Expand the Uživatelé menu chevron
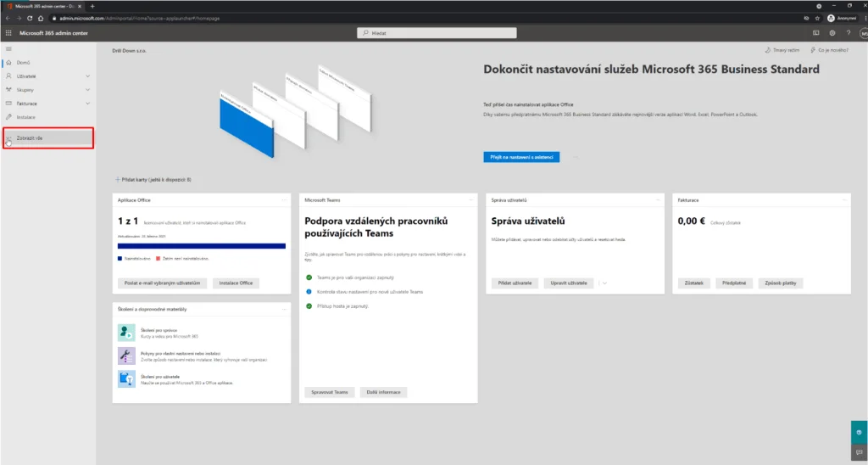This screenshot has width=868, height=465. pyautogui.click(x=87, y=76)
